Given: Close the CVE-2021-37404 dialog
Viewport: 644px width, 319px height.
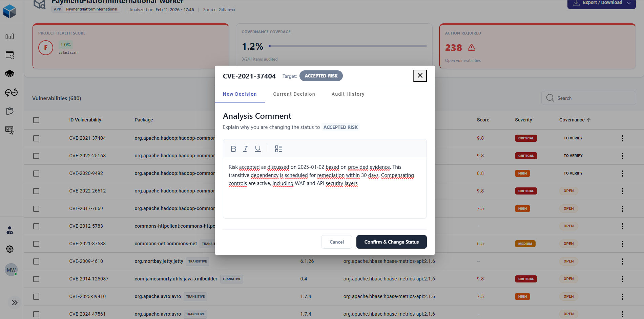Looking at the screenshot, I should 420,76.
